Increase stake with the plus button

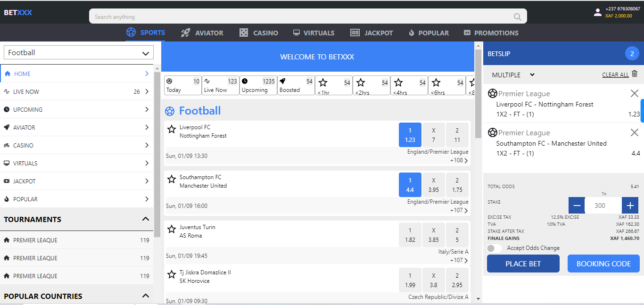pyautogui.click(x=630, y=206)
